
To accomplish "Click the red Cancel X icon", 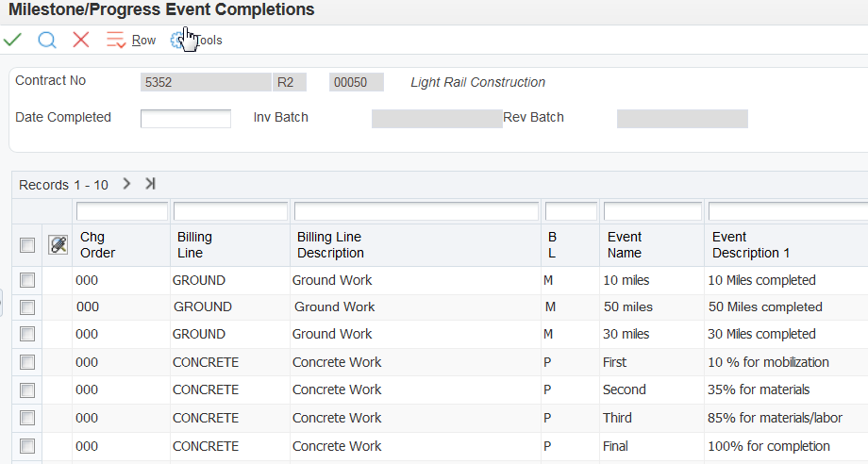I will pyautogui.click(x=81, y=40).
